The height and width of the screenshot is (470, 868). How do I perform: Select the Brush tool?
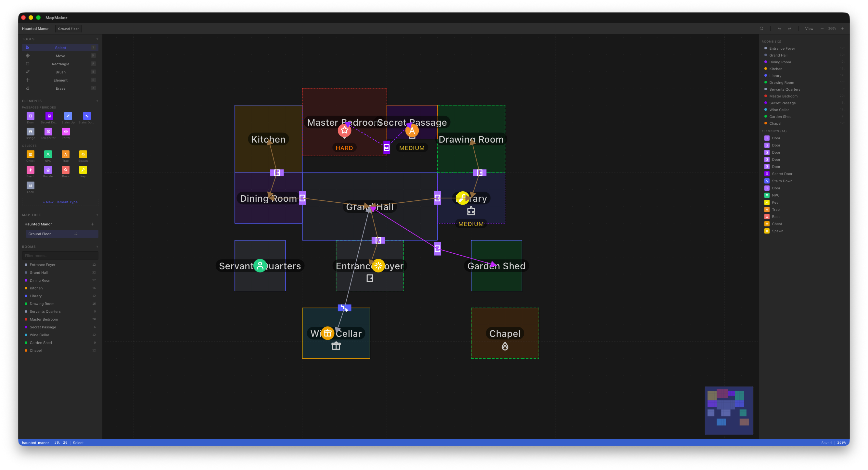60,72
